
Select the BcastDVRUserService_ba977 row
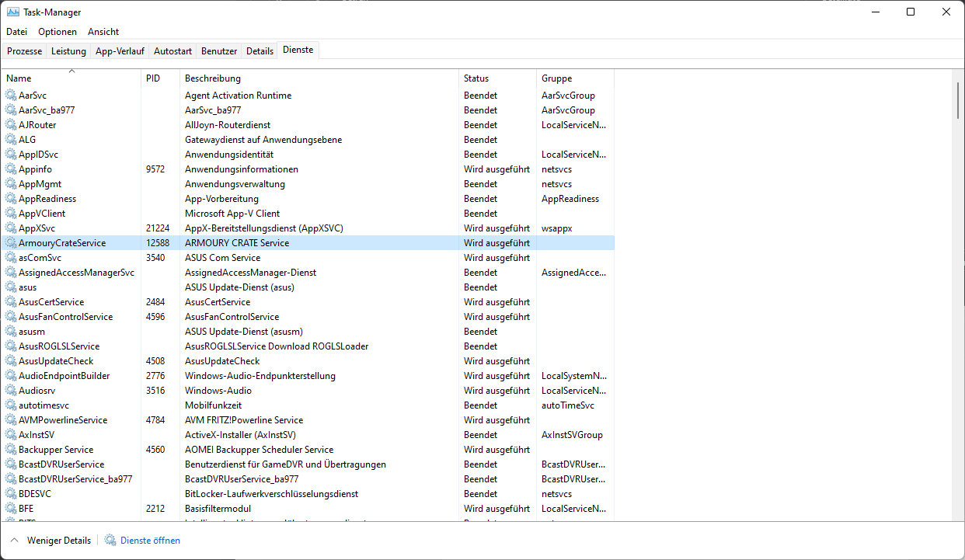click(x=308, y=479)
